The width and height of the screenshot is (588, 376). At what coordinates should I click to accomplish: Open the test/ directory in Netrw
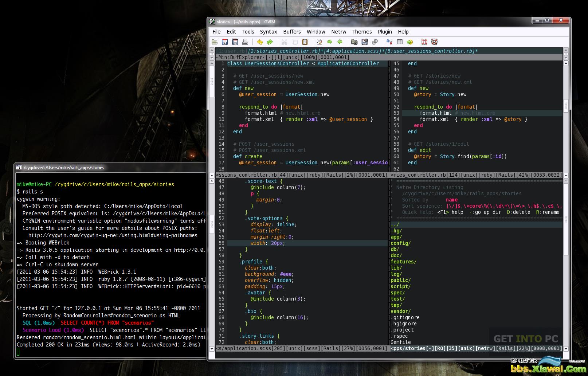pos(398,299)
